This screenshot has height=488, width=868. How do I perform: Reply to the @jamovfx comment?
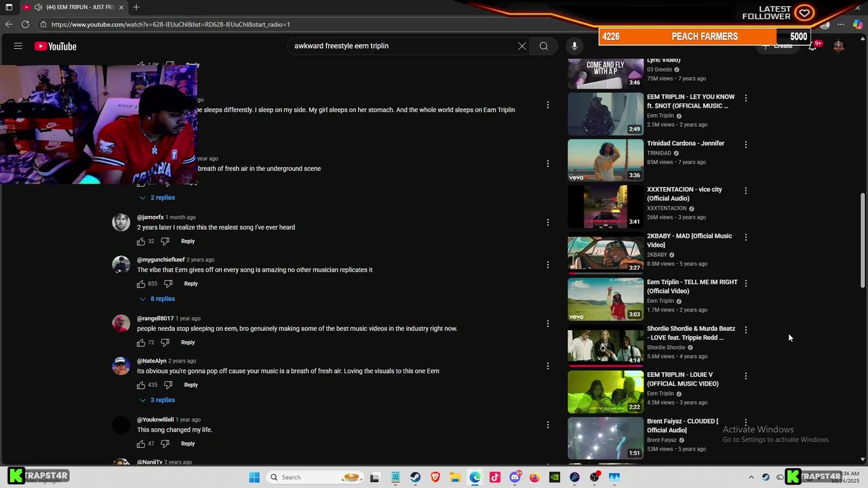tap(188, 241)
